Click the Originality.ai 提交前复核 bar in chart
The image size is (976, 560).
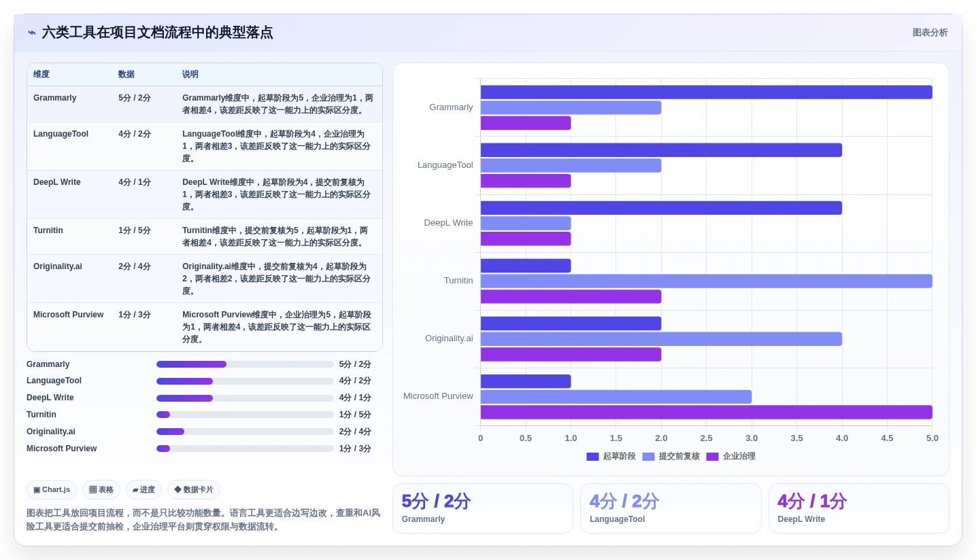click(661, 339)
